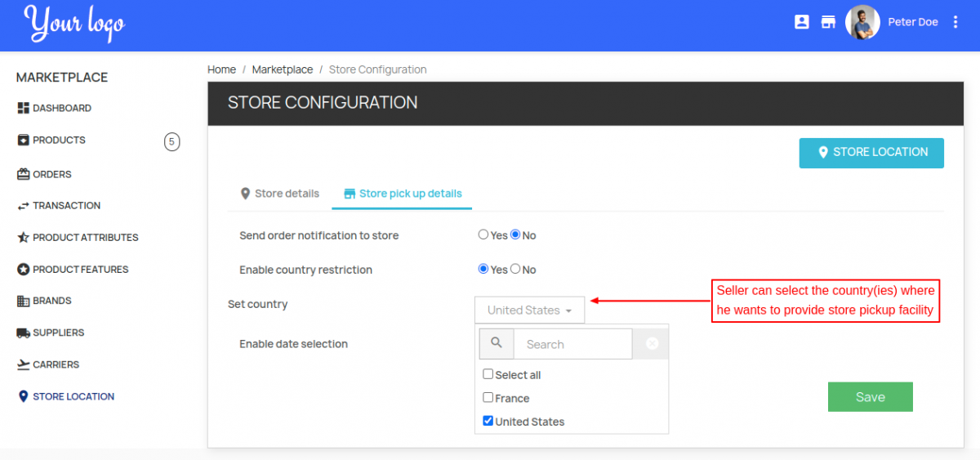Check the Select all checkbox
The width and height of the screenshot is (980, 460).
point(488,374)
